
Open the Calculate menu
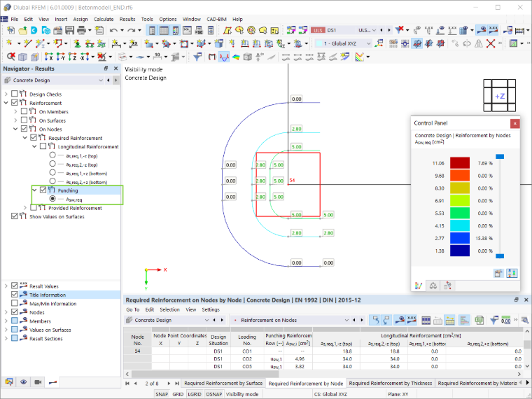coord(104,20)
